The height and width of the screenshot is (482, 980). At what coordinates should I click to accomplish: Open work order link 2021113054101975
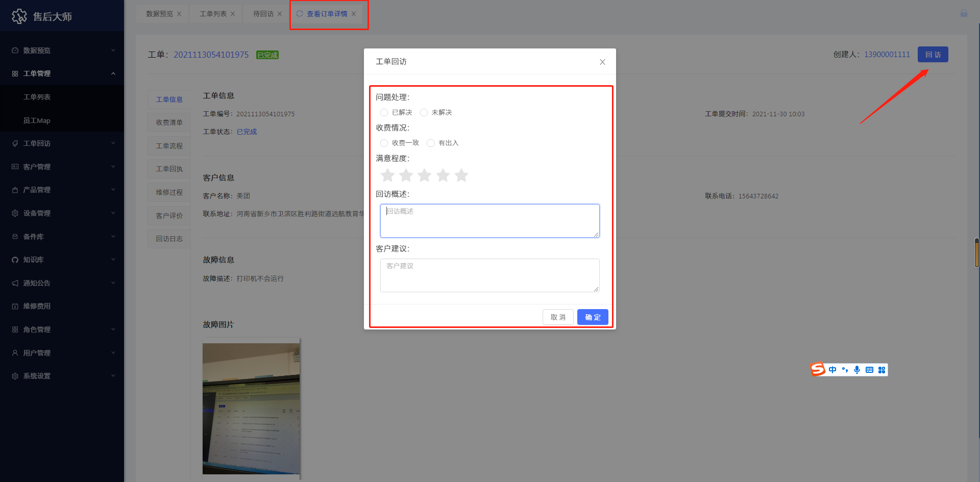[x=211, y=55]
